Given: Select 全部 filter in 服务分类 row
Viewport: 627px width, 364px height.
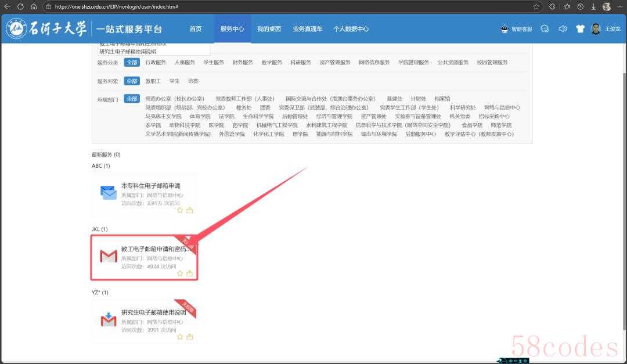Looking at the screenshot, I should click(x=132, y=63).
